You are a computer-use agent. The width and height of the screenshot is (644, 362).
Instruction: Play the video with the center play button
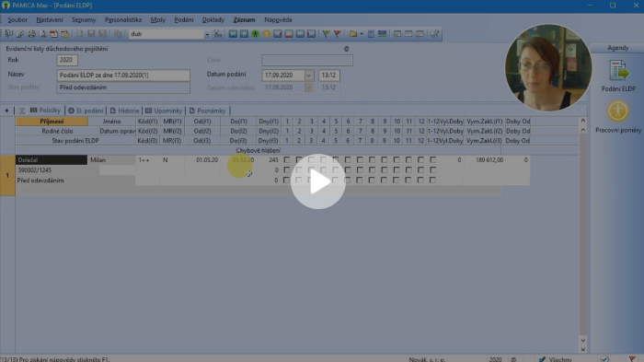[318, 181]
